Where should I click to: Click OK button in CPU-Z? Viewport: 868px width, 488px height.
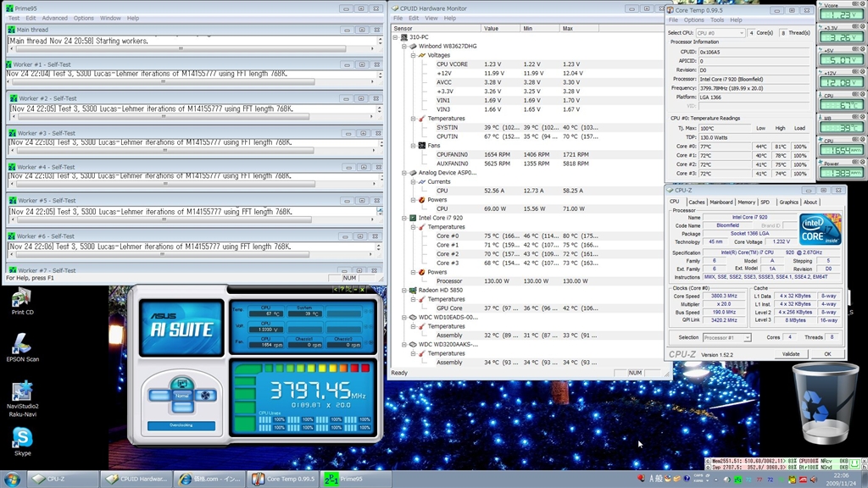tap(827, 354)
